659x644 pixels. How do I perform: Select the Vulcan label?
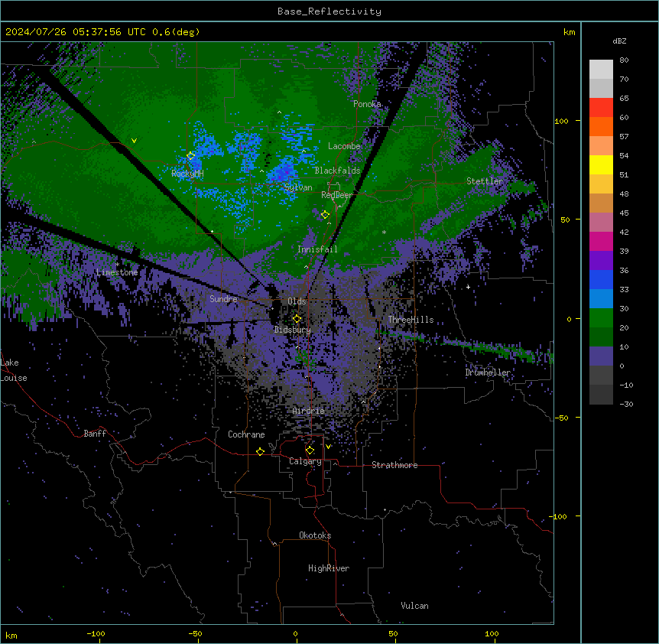pyautogui.click(x=415, y=606)
